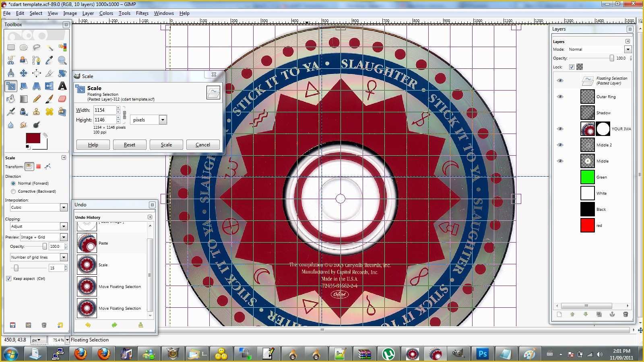Hide the YOUR IMAGE layer
Image resolution: width=644 pixels, height=362 pixels.
click(x=560, y=129)
